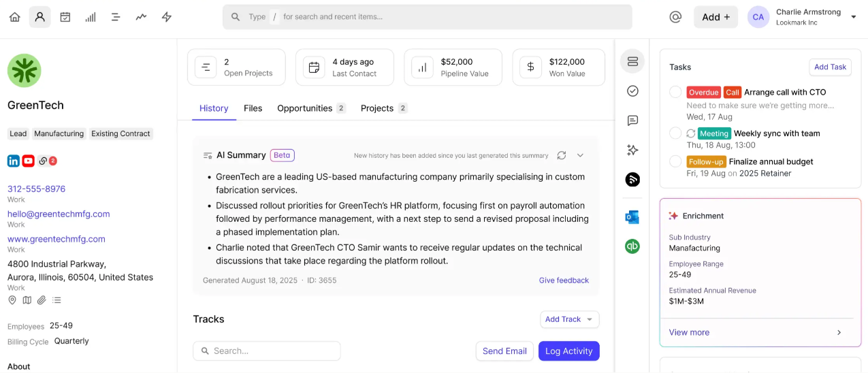Open the line graph insights icon
868x373 pixels.
coord(141,17)
